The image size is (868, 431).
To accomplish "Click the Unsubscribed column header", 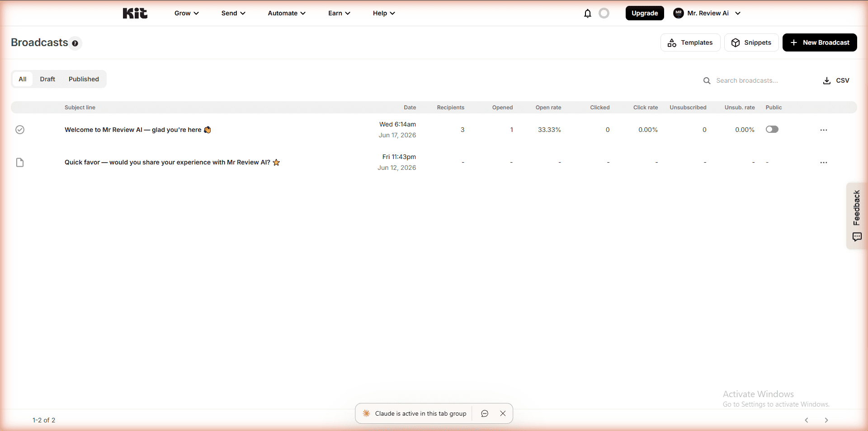I will pyautogui.click(x=688, y=108).
